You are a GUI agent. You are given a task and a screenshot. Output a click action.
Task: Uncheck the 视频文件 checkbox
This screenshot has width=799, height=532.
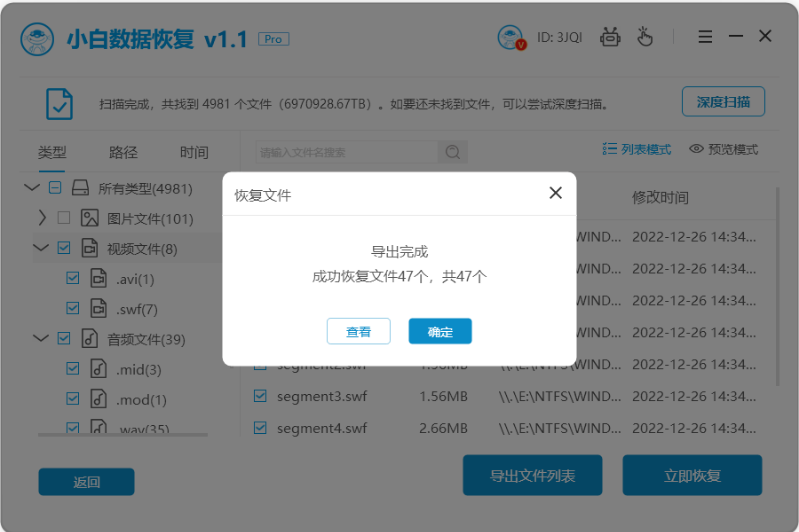pos(64,248)
